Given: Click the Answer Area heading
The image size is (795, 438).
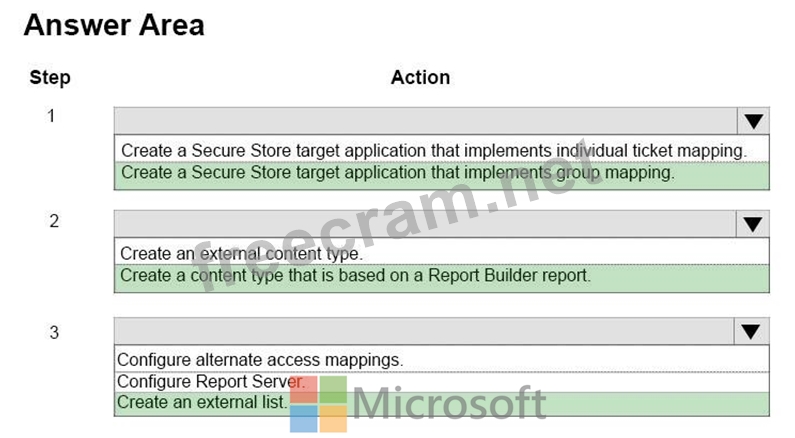Looking at the screenshot, I should (114, 26).
